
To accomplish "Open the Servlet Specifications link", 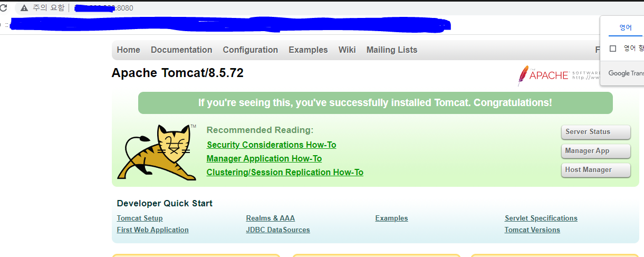I will [x=541, y=218].
